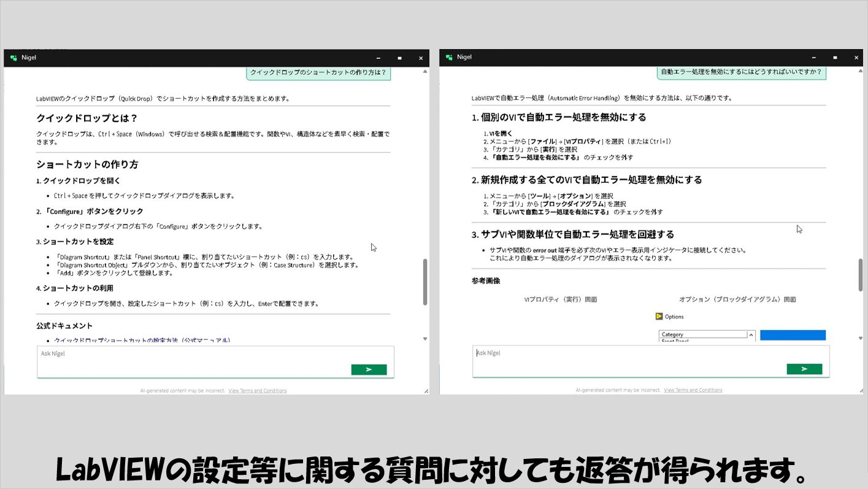Image resolution: width=868 pixels, height=489 pixels.
Task: Click the resize grip of the right Nigel window
Action: (861, 391)
